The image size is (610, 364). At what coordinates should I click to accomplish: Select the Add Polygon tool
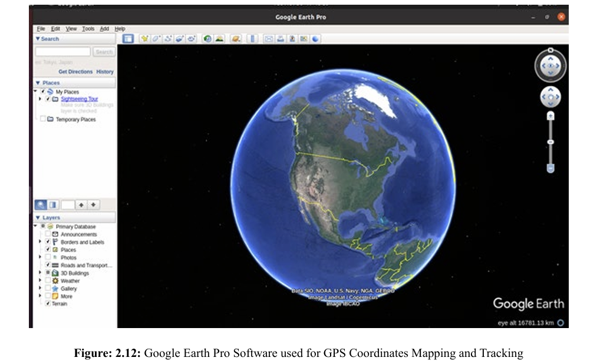tap(156, 39)
